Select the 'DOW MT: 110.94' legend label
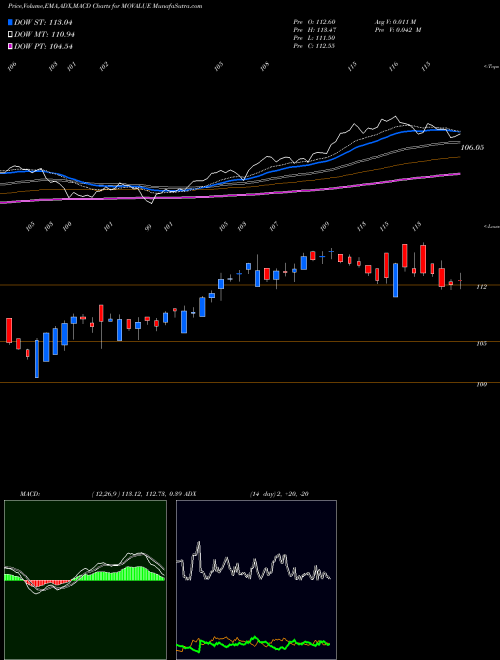Screen dimensions: 500x660 click(x=45, y=35)
